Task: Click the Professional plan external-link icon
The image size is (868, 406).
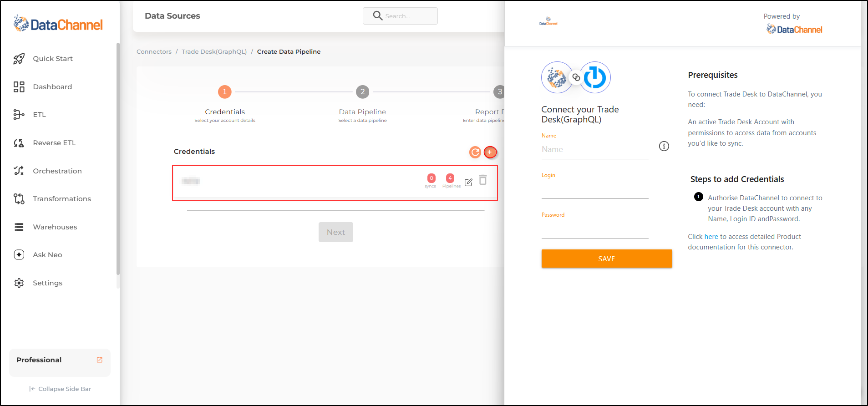Action: 100,360
